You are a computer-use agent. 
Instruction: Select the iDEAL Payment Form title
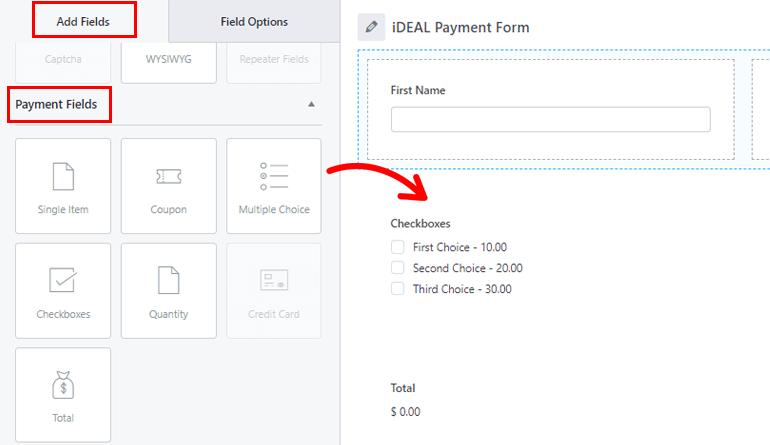[x=461, y=27]
